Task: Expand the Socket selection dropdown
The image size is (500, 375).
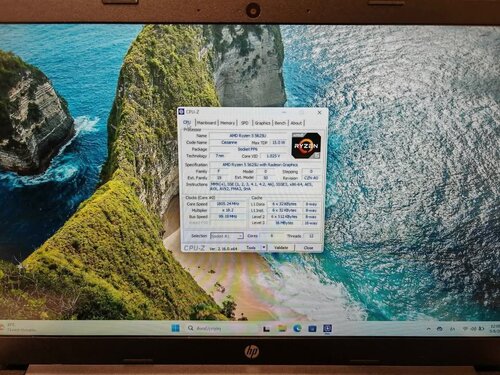Action: [x=227, y=236]
